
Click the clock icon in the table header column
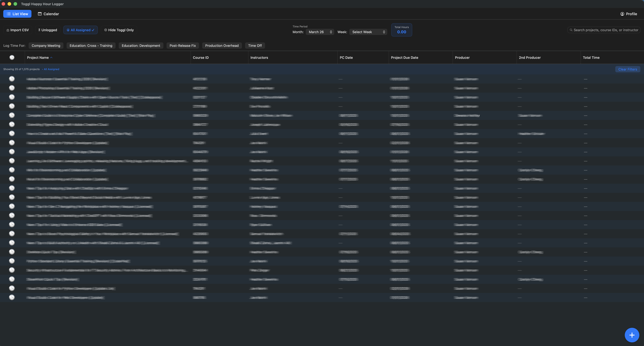coord(12,57)
